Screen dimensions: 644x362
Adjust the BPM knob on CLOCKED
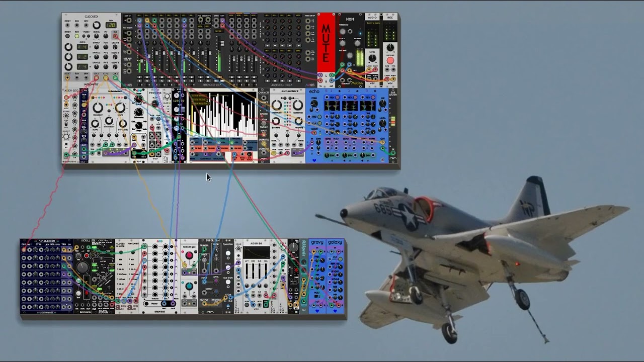click(x=97, y=25)
